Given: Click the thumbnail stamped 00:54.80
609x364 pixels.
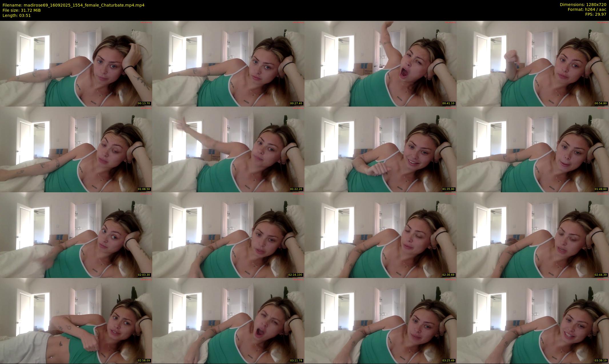Looking at the screenshot, I should (x=533, y=63).
